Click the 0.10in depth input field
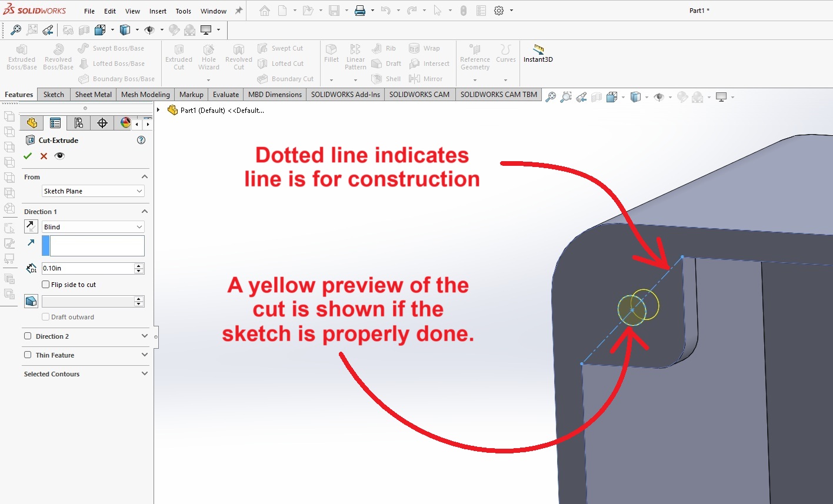The height and width of the screenshot is (504, 833). 88,268
